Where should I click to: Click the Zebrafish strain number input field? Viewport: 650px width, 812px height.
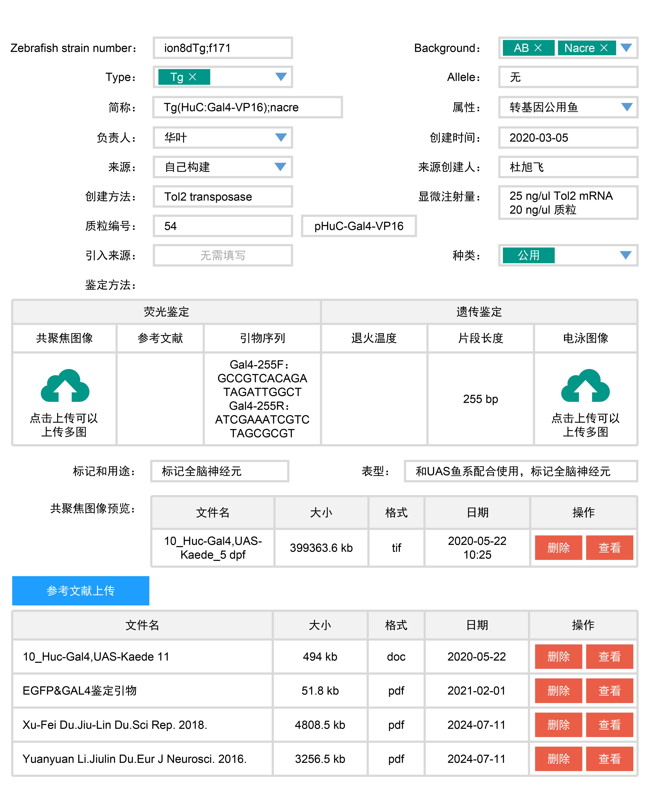click(x=222, y=48)
